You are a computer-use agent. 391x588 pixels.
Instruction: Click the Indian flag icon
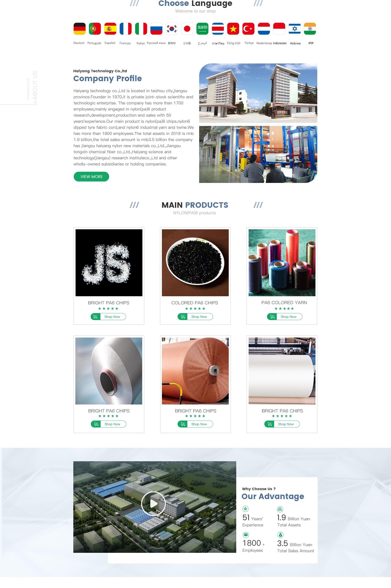(x=310, y=29)
